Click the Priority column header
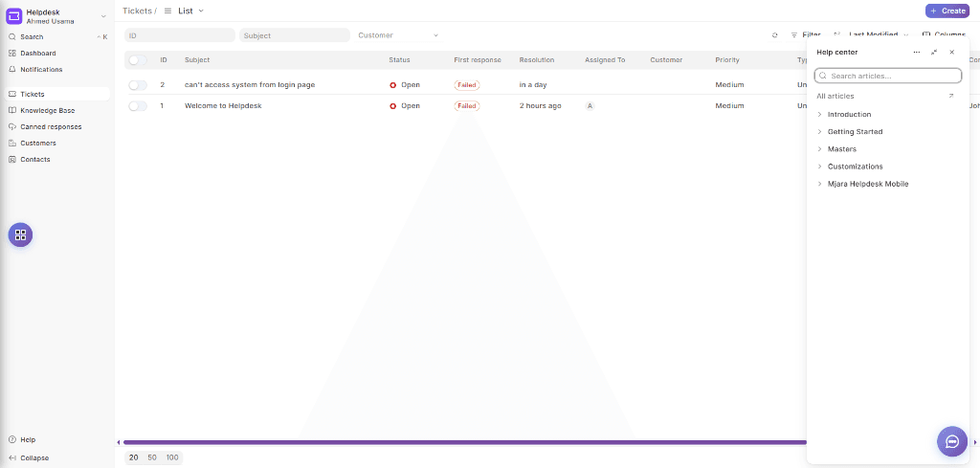 tap(727, 60)
